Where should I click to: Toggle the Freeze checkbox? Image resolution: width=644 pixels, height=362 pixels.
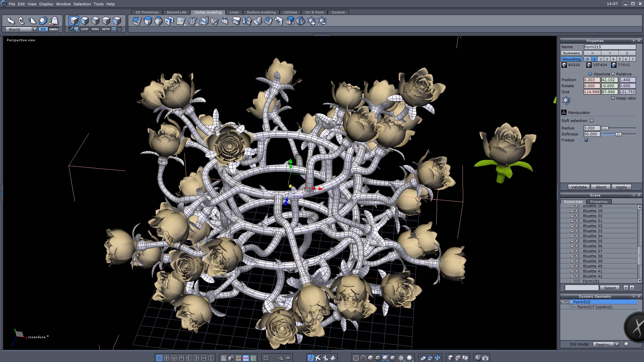click(x=586, y=140)
